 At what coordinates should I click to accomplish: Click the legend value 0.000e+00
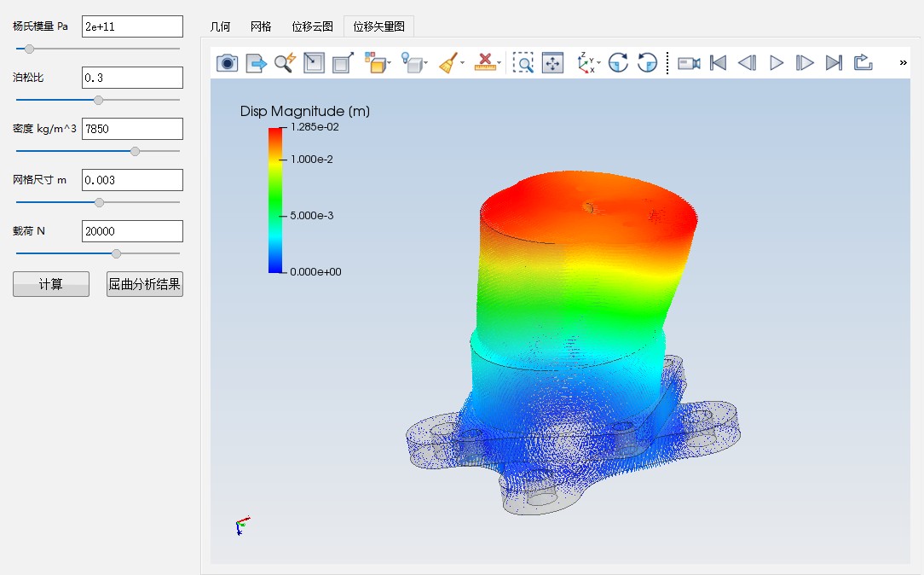[316, 272]
